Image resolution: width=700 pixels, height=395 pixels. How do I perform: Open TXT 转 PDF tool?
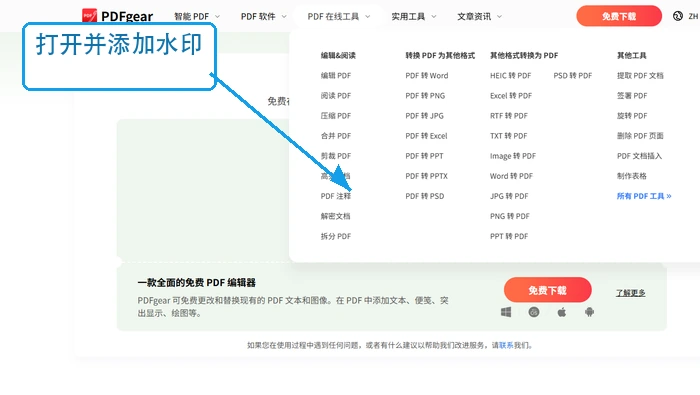(508, 136)
